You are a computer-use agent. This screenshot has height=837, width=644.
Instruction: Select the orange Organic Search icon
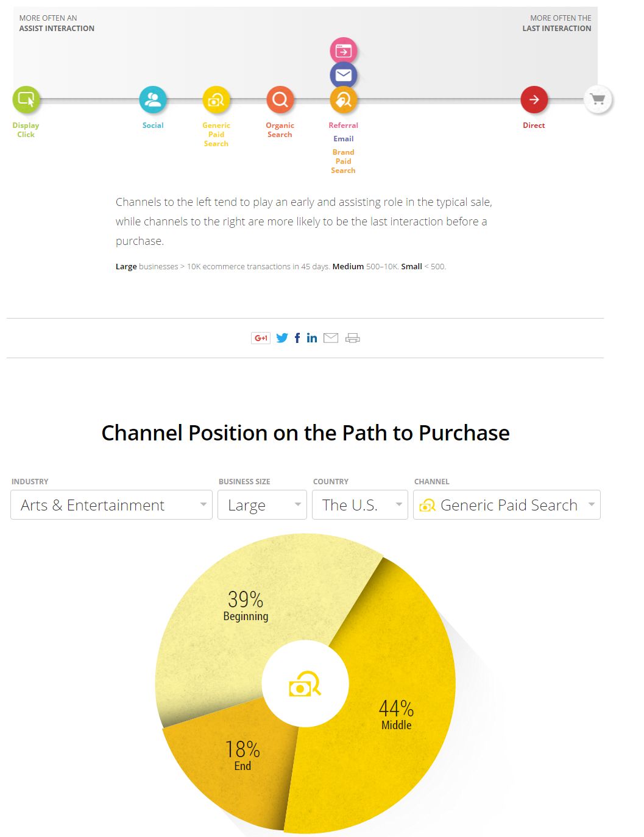pyautogui.click(x=280, y=99)
